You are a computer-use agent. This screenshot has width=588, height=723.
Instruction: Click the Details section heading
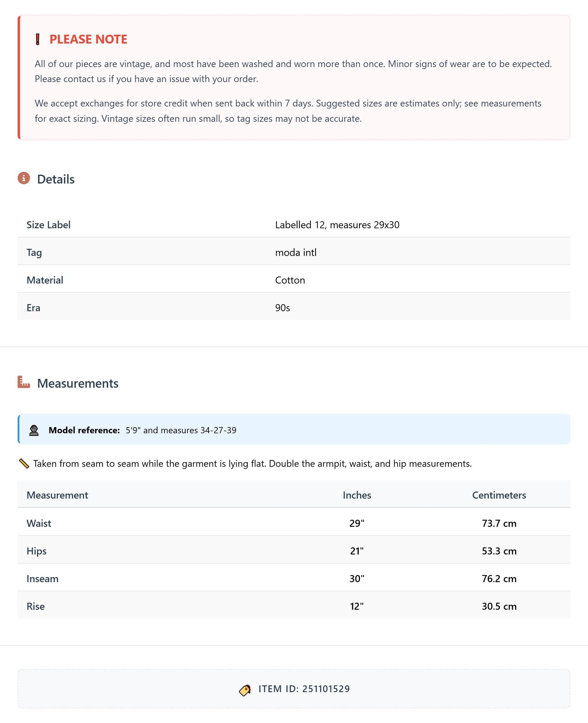coord(56,179)
